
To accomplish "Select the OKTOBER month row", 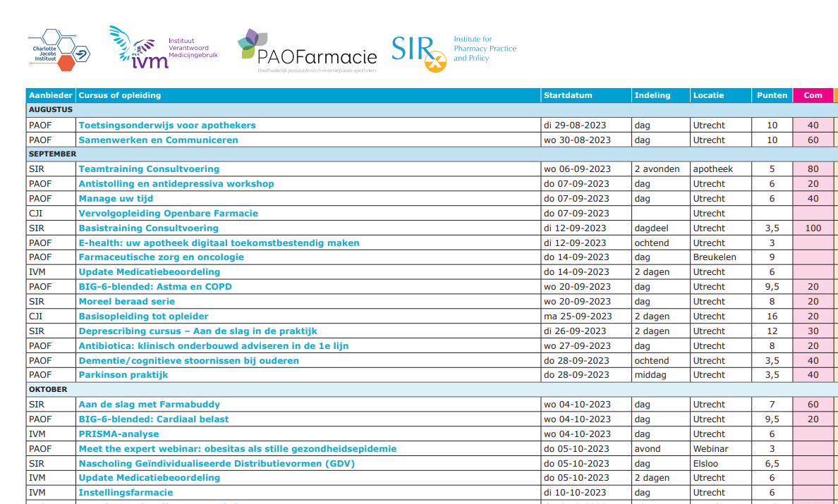I will click(432, 390).
